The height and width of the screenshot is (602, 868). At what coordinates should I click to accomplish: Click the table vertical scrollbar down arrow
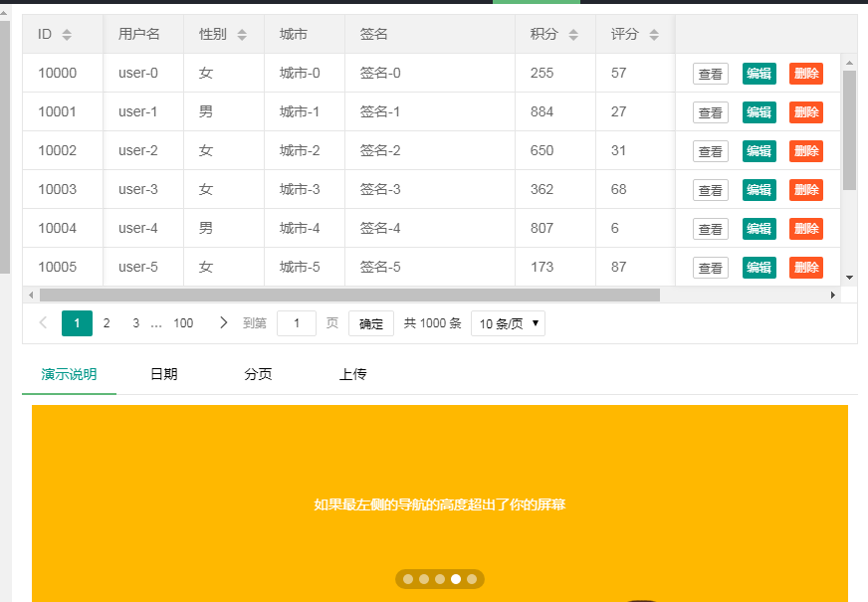[x=849, y=278]
